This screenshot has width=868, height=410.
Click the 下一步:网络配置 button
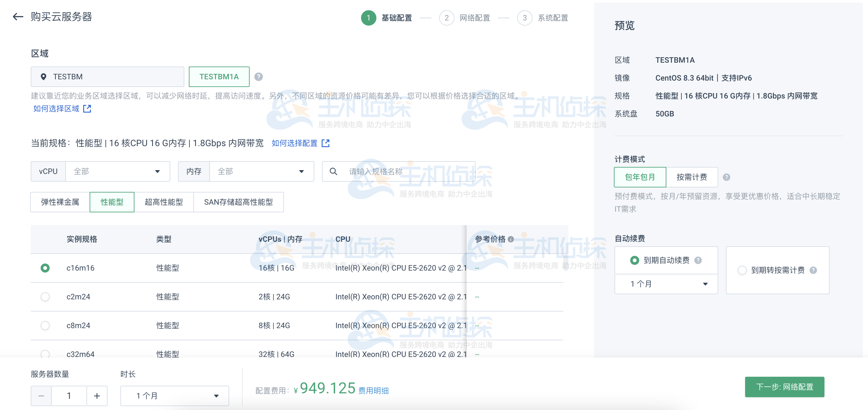click(785, 387)
